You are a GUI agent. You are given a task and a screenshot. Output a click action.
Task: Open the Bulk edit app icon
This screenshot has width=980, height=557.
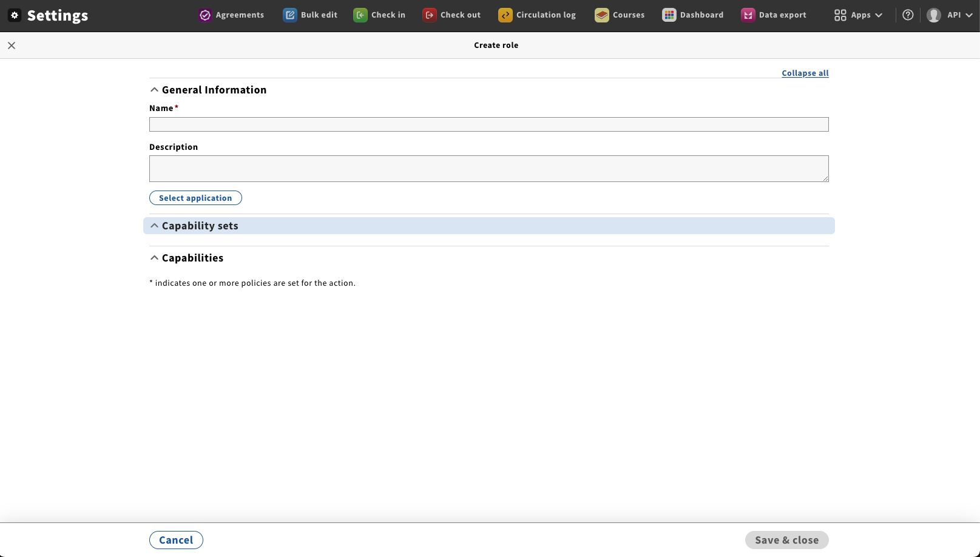pos(290,15)
